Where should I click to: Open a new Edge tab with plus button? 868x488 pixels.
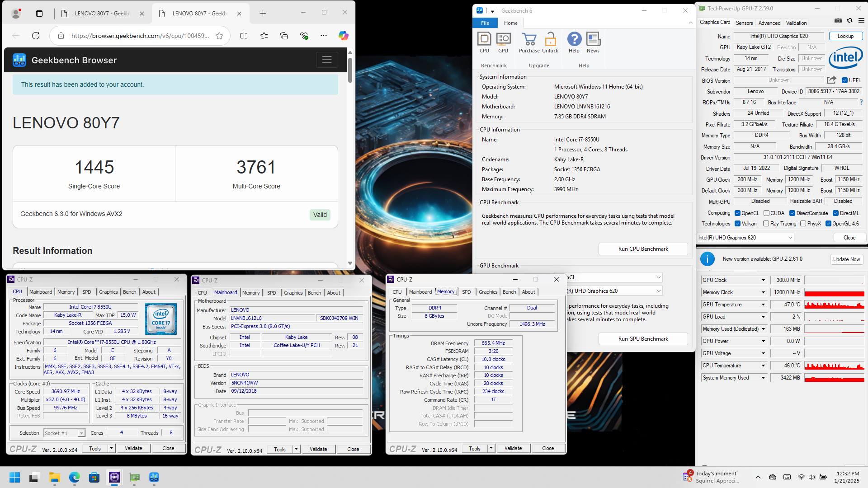pos(263,13)
